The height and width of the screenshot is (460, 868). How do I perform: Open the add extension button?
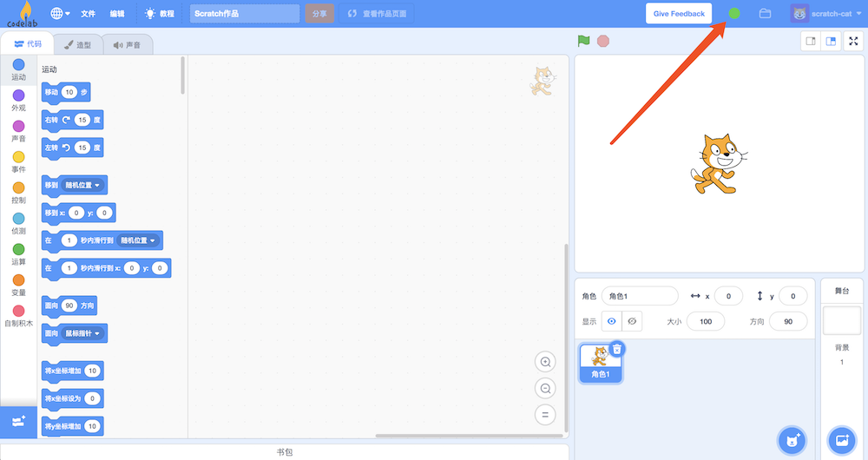(x=18, y=421)
